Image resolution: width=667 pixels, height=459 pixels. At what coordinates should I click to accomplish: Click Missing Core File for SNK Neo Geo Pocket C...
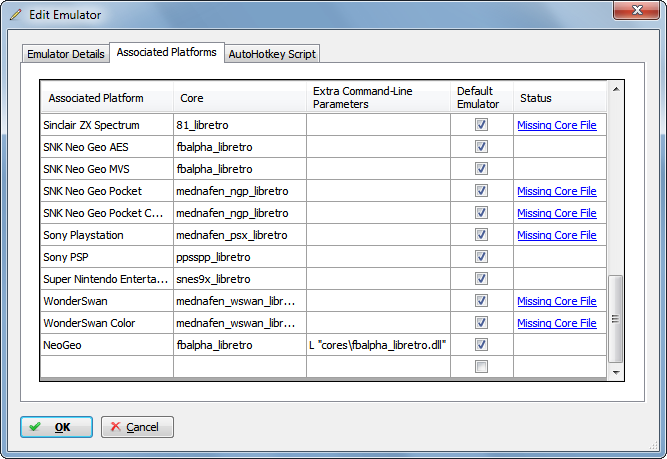(557, 213)
